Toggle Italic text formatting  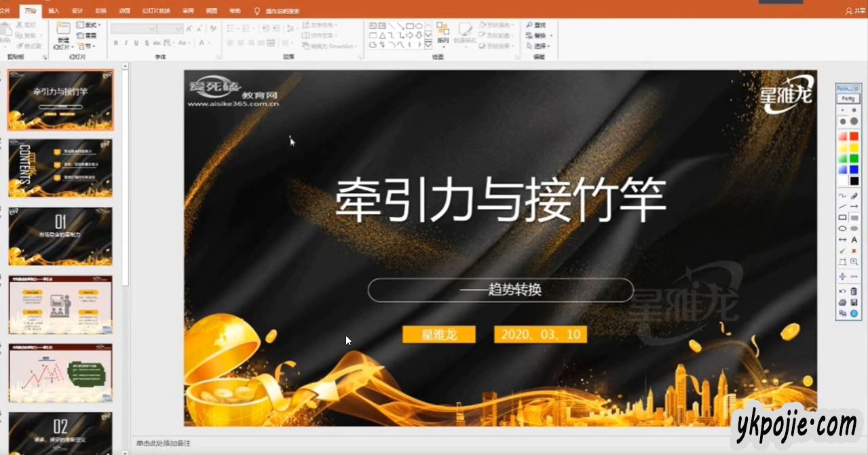126,43
